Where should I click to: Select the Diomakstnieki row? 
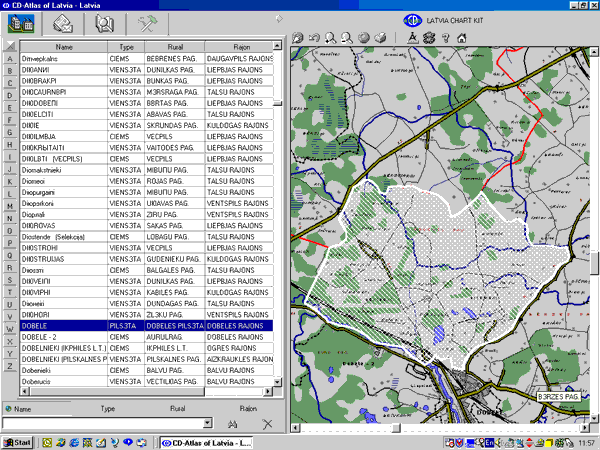click(147, 170)
